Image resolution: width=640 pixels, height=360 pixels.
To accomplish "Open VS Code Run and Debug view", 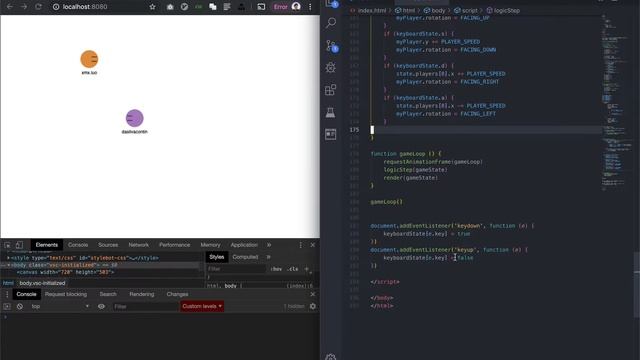I will point(331,67).
